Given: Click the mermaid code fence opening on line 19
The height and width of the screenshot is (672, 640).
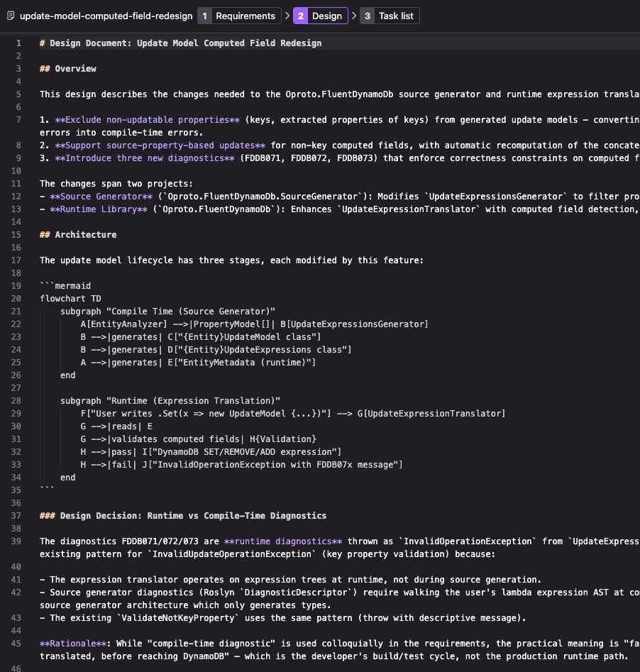Looking at the screenshot, I should [65, 286].
